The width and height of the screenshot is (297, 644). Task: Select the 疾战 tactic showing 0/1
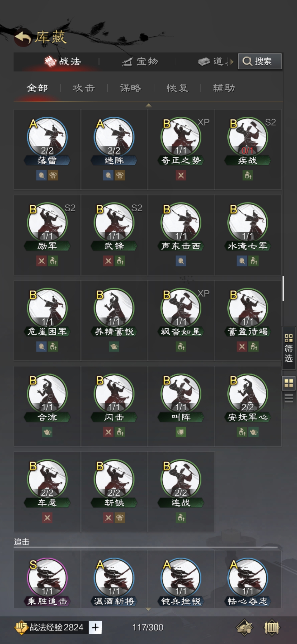coord(248,149)
